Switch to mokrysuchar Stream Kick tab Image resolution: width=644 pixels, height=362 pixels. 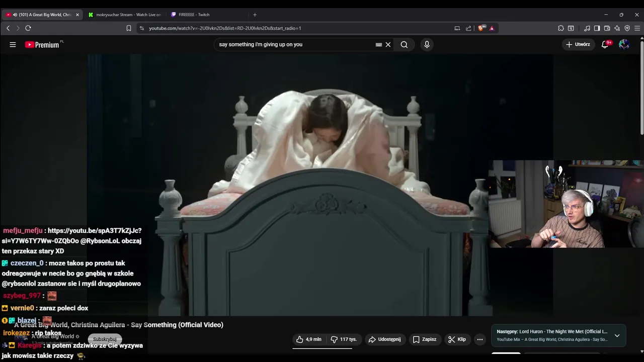(x=124, y=15)
